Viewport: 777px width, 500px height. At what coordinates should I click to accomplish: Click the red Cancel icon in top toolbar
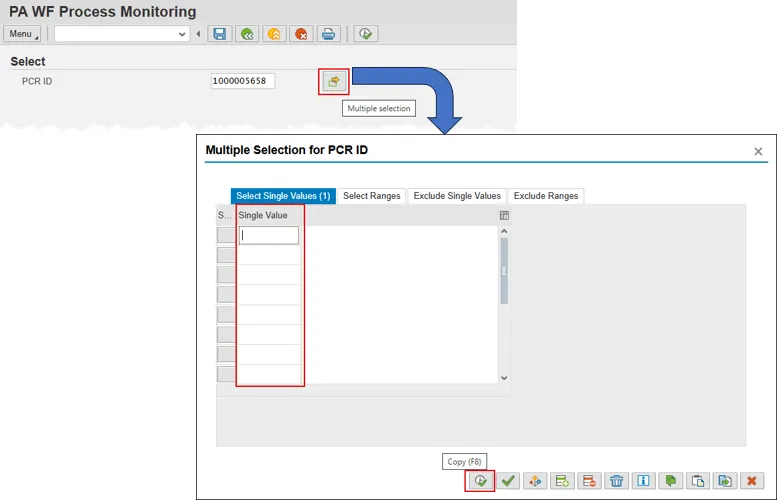point(301,34)
